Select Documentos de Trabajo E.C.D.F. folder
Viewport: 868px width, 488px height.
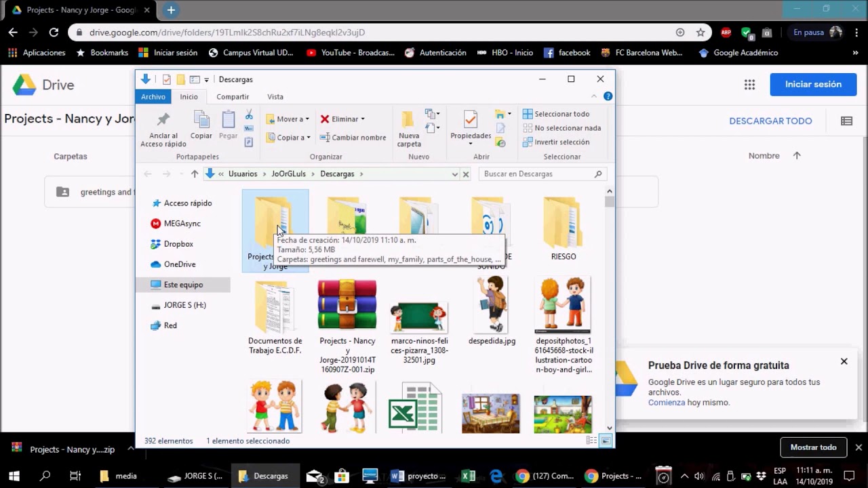(275, 317)
